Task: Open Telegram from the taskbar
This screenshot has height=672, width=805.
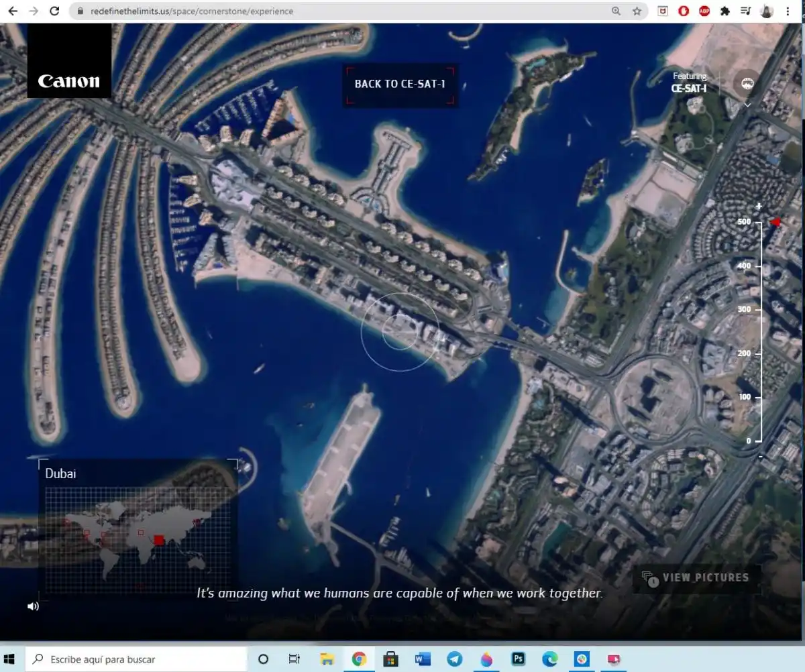Action: pos(455,659)
